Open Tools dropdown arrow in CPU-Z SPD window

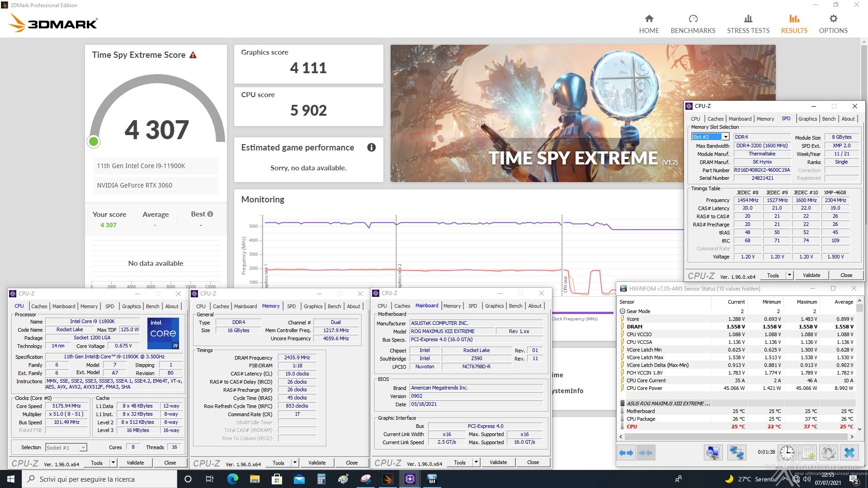(789, 275)
